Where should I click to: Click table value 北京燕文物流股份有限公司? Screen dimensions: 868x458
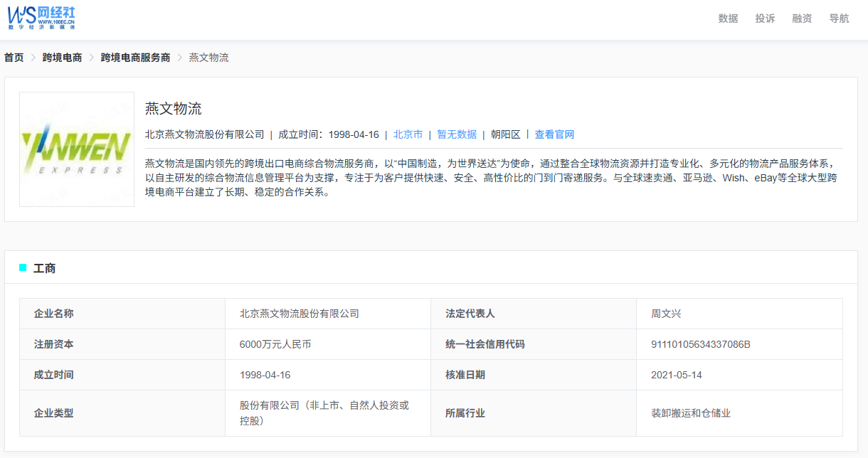(300, 314)
